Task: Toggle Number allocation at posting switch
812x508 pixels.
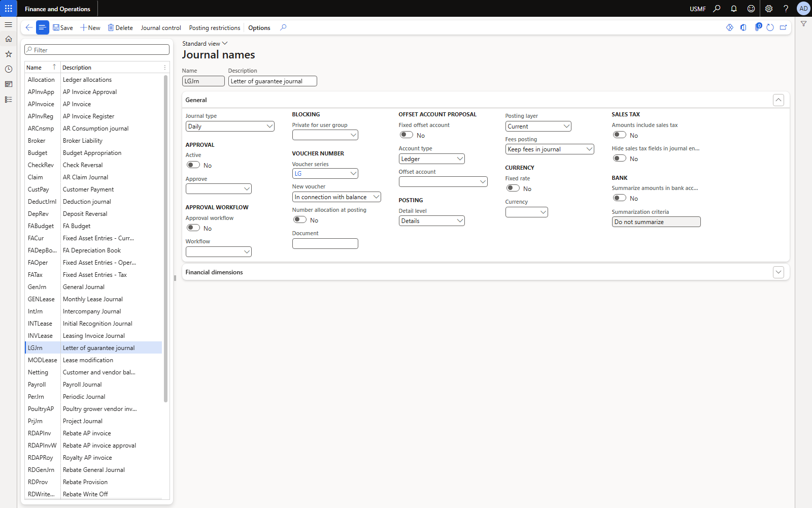Action: [x=300, y=219]
